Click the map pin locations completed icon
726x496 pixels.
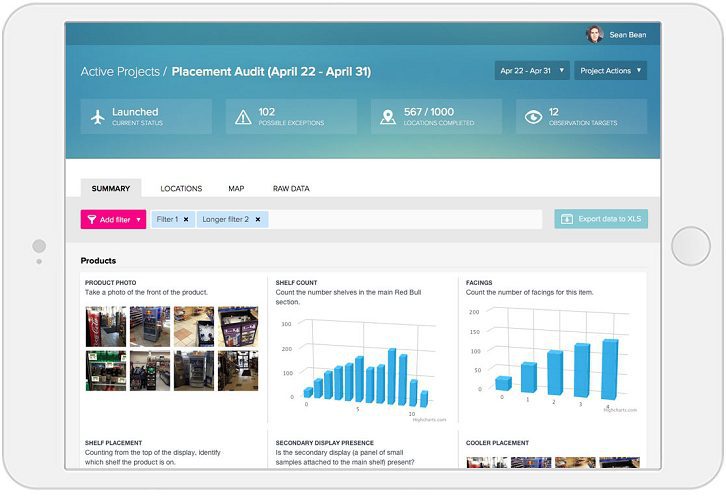tap(388, 117)
